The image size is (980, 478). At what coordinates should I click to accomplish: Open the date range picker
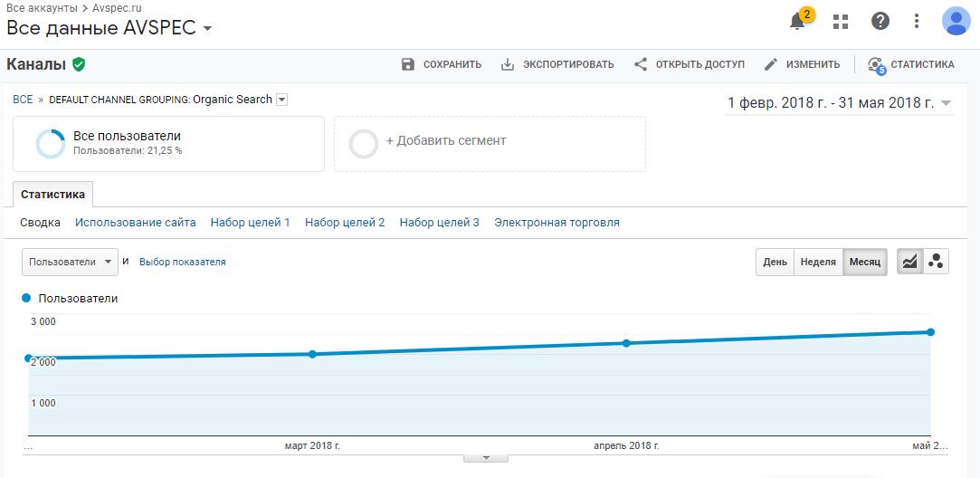click(x=840, y=103)
